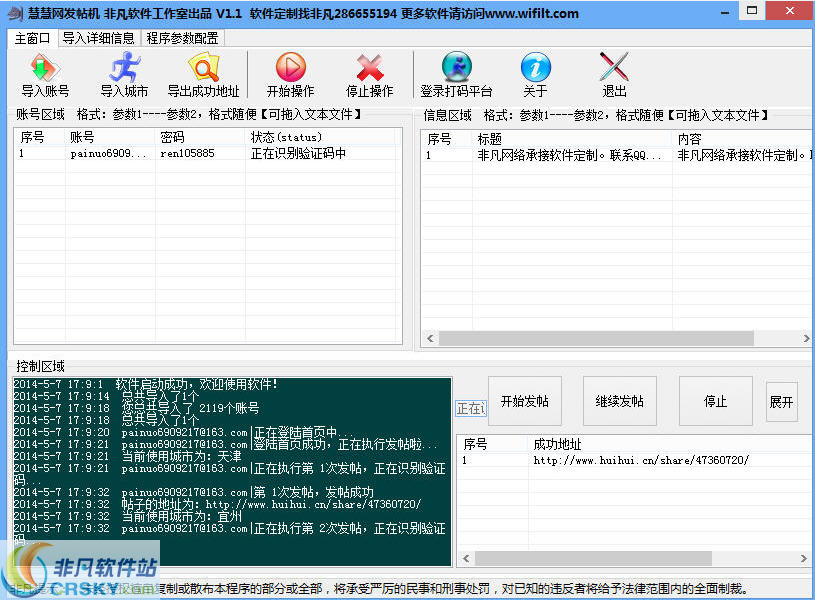This screenshot has width=815, height=600.
Task: Click log line 软件启动成功，欢迎使用软件!
Action: (146, 384)
